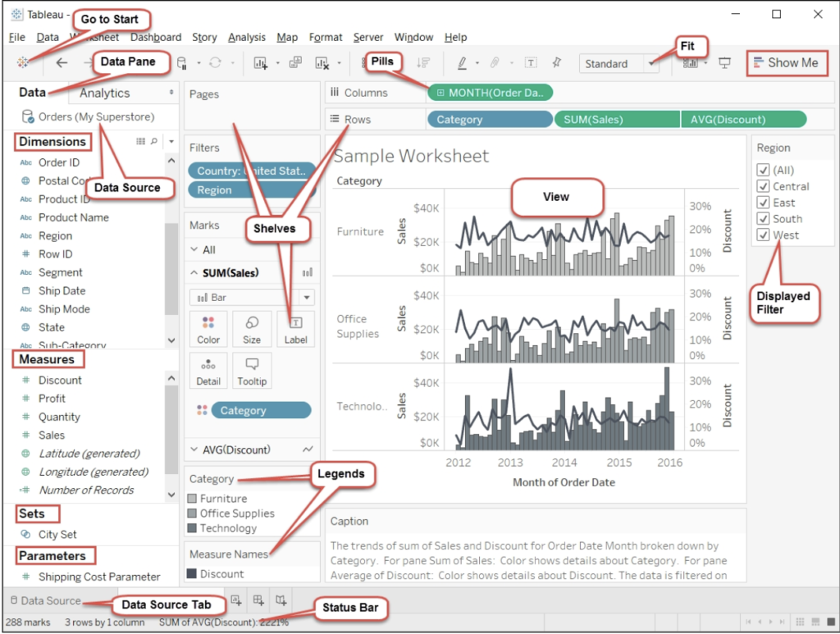This screenshot has width=840, height=634.
Task: Open the Tooltip card in Marks
Action: tap(252, 371)
